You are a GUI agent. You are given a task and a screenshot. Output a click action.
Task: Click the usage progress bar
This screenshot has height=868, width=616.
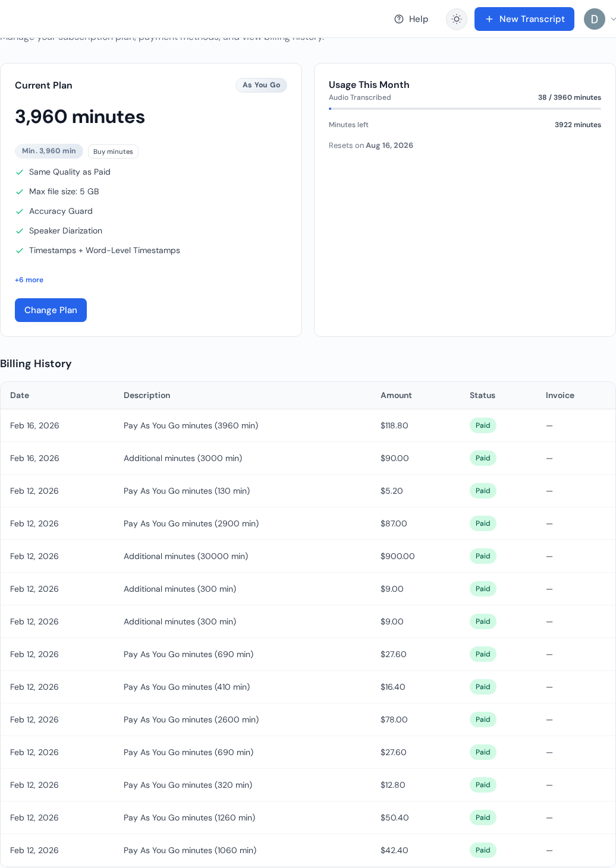tap(465, 109)
